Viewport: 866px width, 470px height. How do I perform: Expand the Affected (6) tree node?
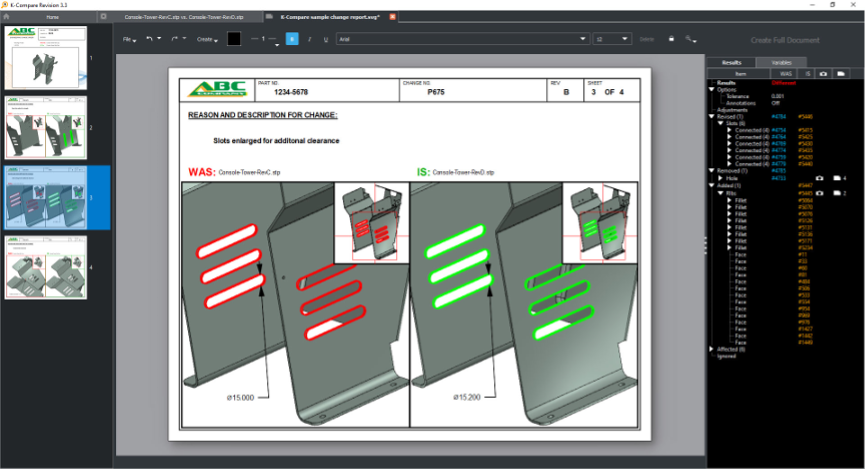[x=712, y=348]
